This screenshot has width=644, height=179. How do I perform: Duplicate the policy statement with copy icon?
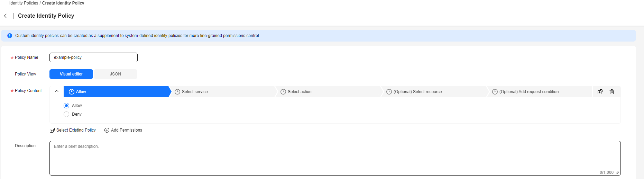[x=600, y=92]
